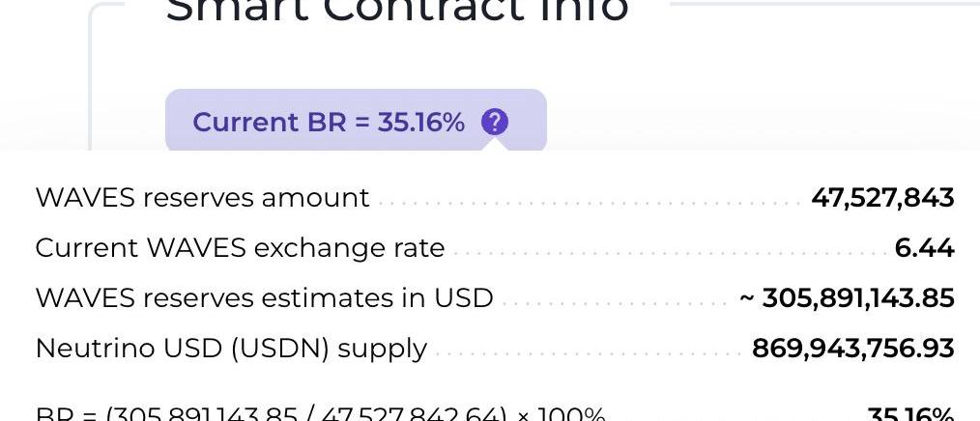Select the Neutrino USD (USDN) supply label
The width and height of the screenshot is (980, 421).
point(231,349)
